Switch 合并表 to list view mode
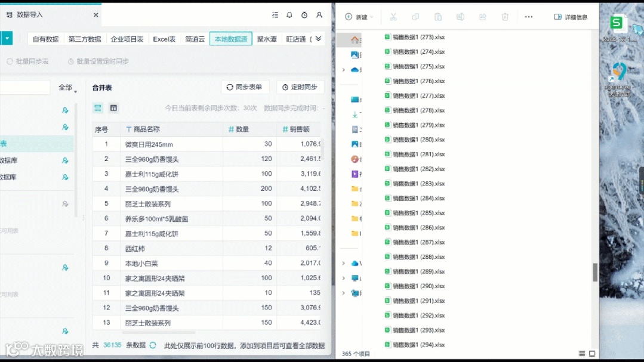 pyautogui.click(x=97, y=109)
